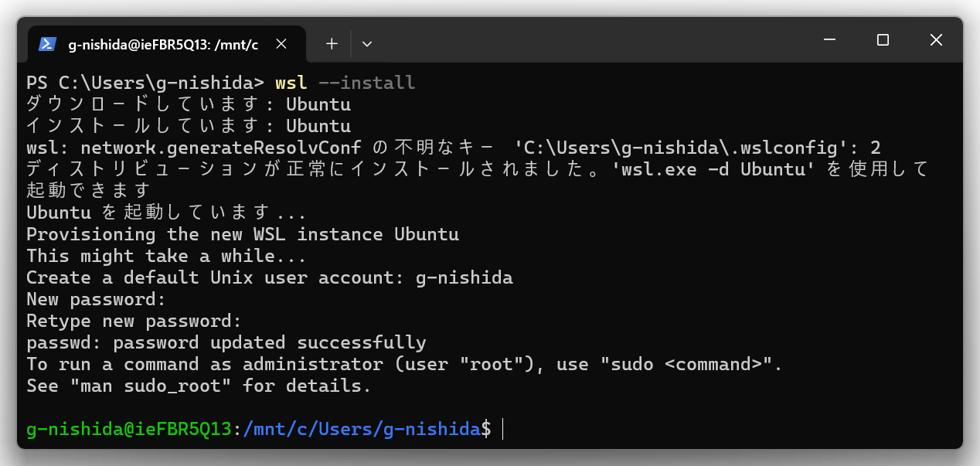Maximize the terminal window

pyautogui.click(x=883, y=40)
